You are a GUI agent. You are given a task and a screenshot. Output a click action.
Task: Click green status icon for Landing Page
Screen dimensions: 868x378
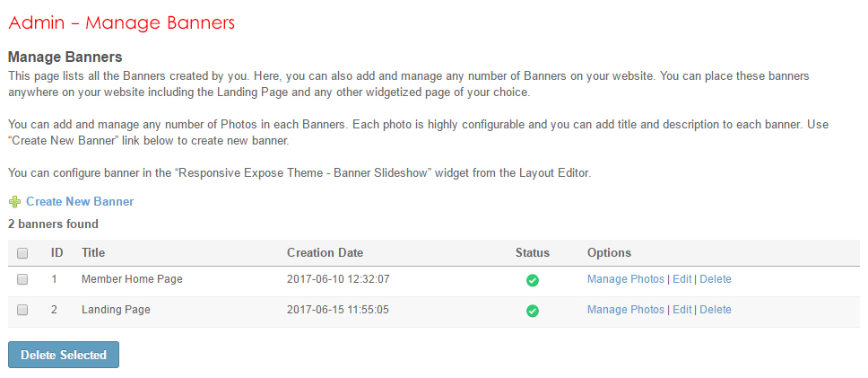[533, 311]
